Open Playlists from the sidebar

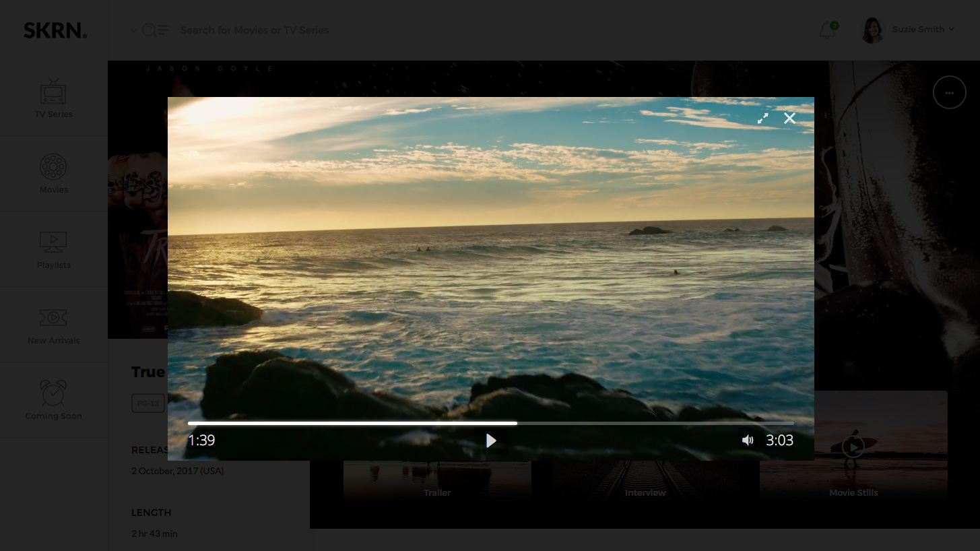pos(53,249)
